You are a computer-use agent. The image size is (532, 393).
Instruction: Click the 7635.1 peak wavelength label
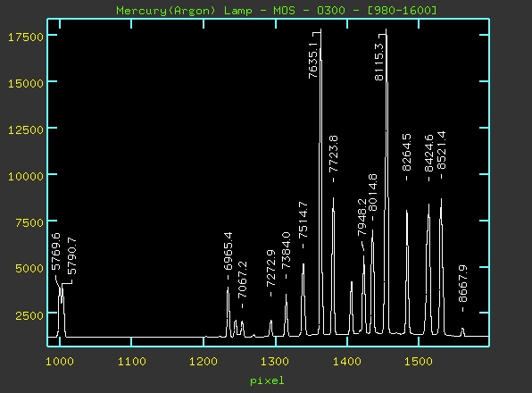(312, 61)
